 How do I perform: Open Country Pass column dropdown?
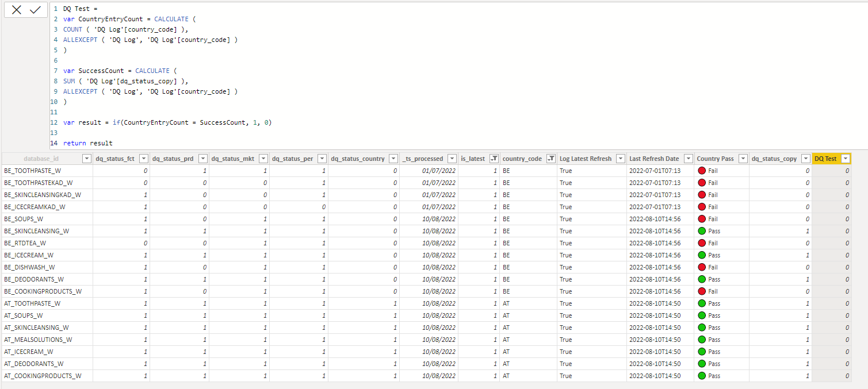click(x=743, y=159)
